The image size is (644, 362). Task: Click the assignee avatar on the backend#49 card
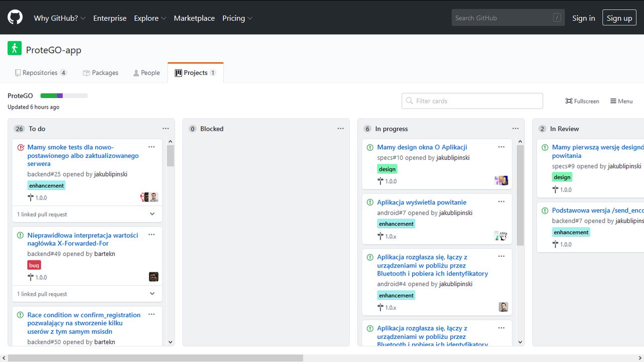coord(153,277)
